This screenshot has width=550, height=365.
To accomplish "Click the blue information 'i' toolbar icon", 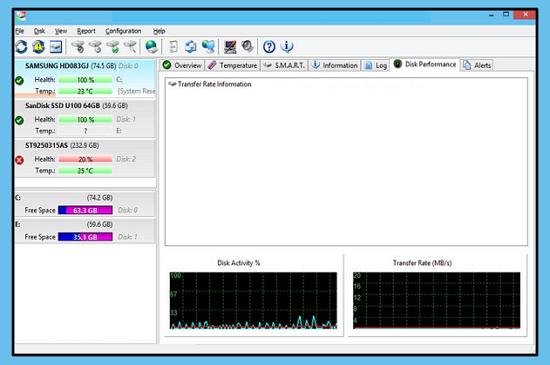I will 287,47.
